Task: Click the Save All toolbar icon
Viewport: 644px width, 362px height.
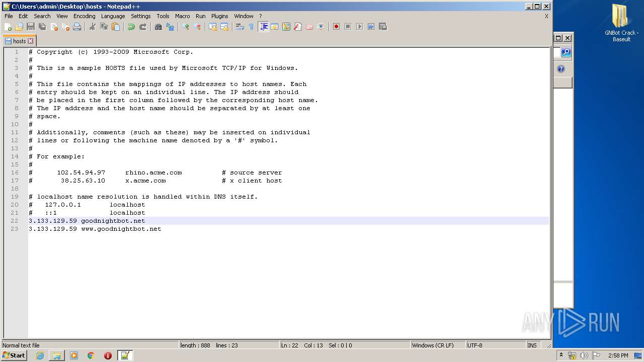Action: pos(42,27)
